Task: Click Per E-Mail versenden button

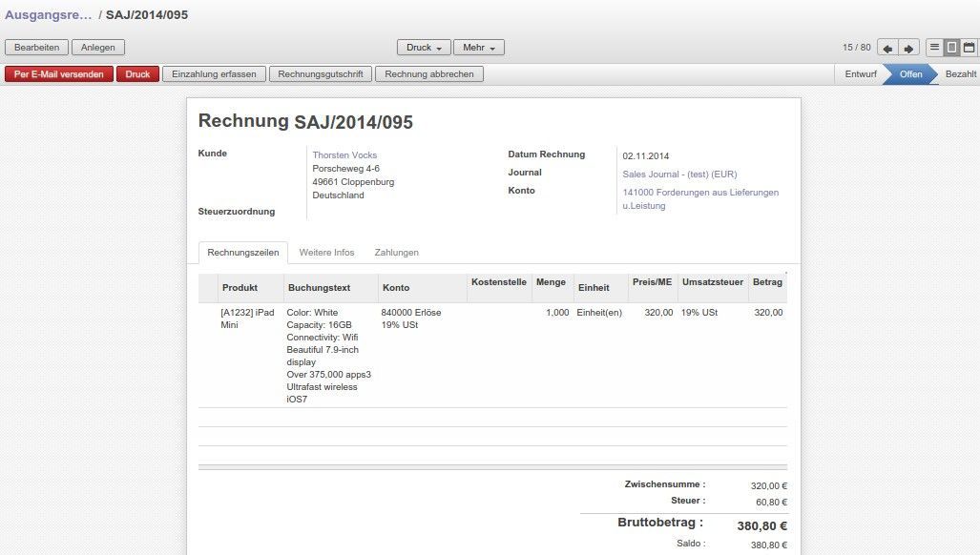Action: [x=59, y=74]
